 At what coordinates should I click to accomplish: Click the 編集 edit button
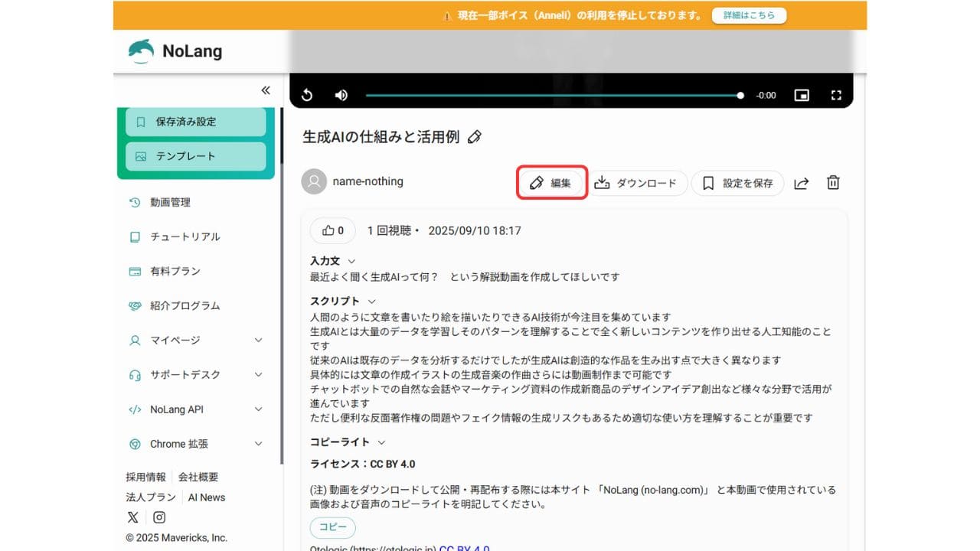point(552,183)
